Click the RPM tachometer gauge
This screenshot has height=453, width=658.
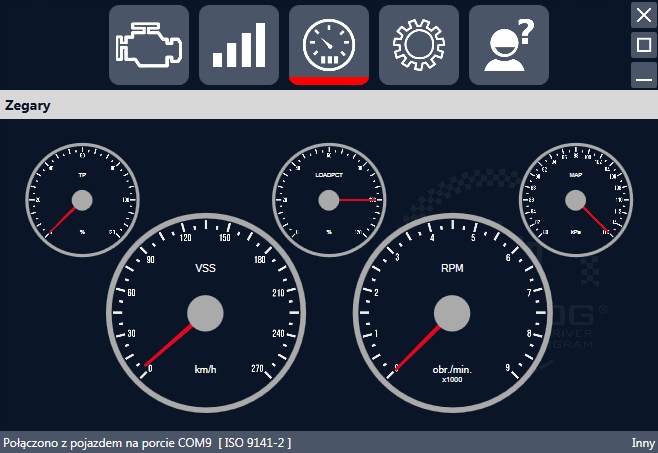pos(452,313)
